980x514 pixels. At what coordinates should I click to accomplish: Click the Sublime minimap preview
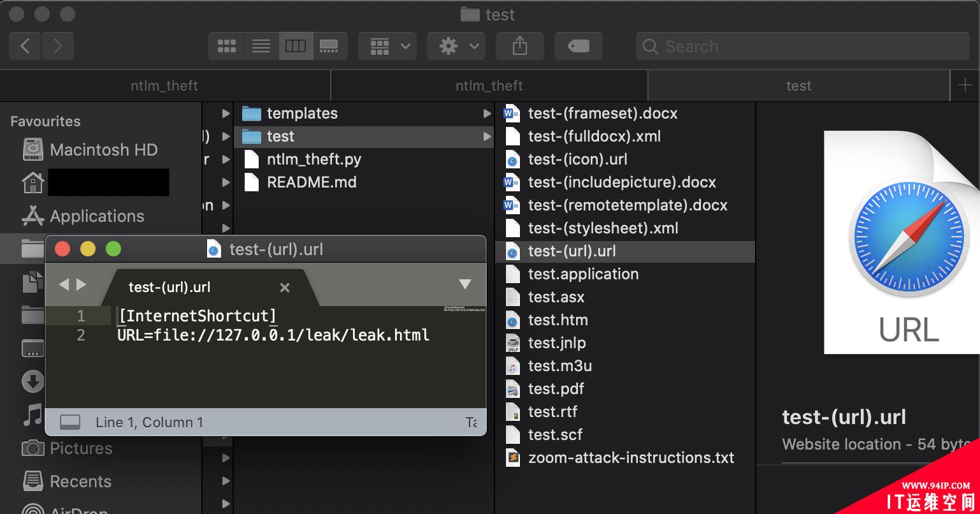[465, 310]
